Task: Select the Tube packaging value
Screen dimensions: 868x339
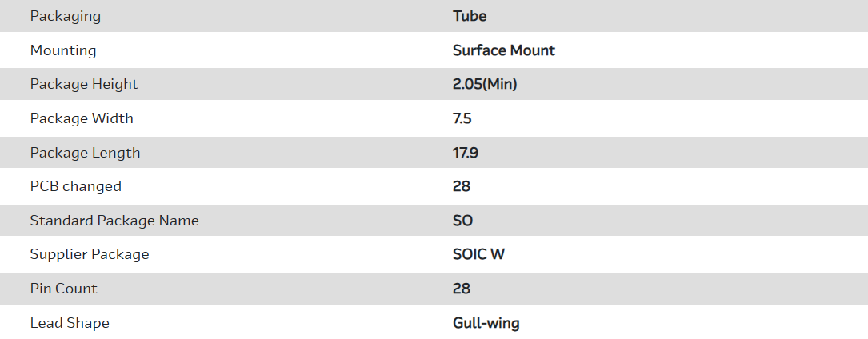Action: (x=470, y=16)
